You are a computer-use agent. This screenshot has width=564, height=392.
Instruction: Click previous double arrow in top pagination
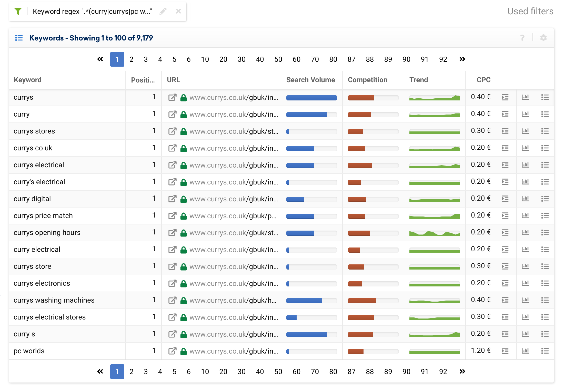click(x=100, y=59)
